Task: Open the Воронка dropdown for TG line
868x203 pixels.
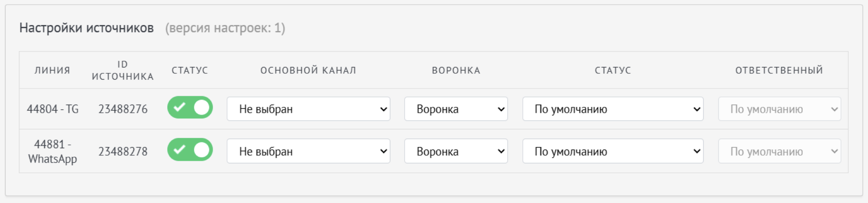Action: tap(456, 109)
